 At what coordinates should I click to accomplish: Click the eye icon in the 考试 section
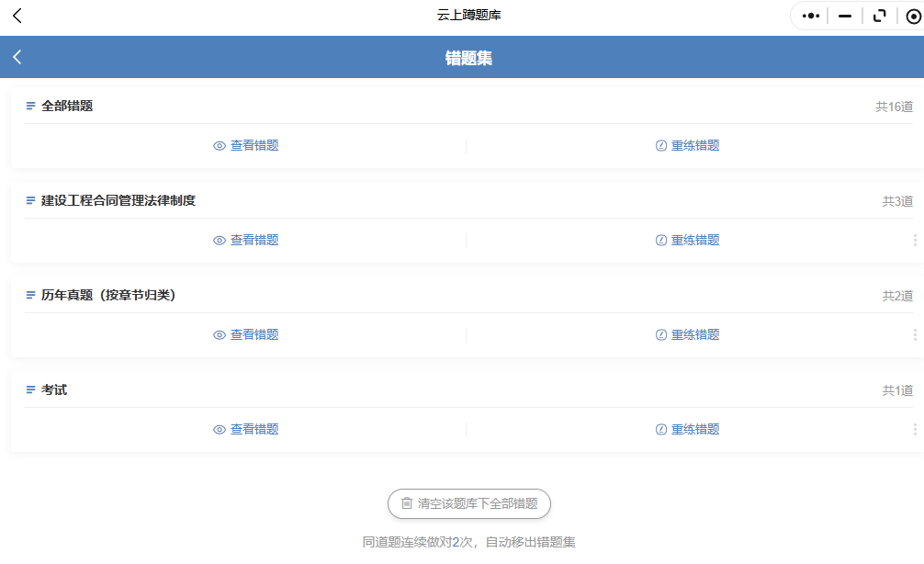click(x=219, y=429)
